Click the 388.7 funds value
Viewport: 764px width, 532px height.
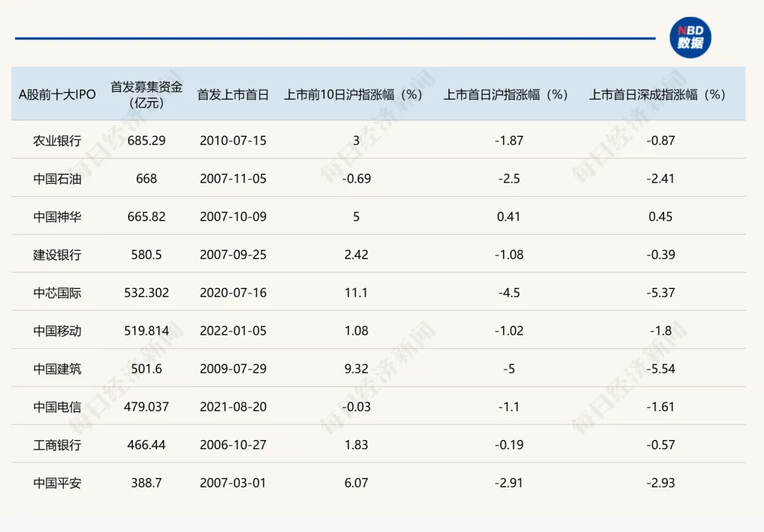146,482
